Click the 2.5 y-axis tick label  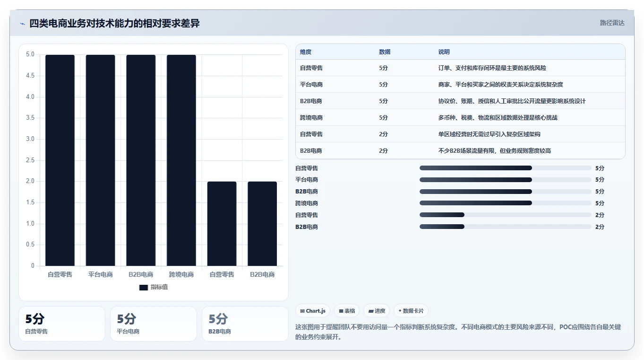click(30, 160)
